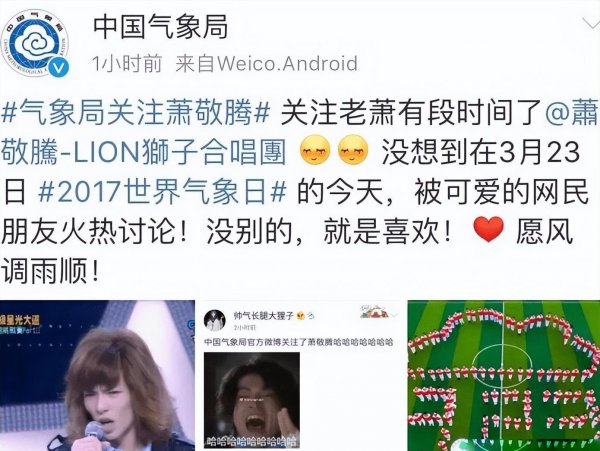Open the 中国气象局 profile avatar

pyautogui.click(x=35, y=43)
